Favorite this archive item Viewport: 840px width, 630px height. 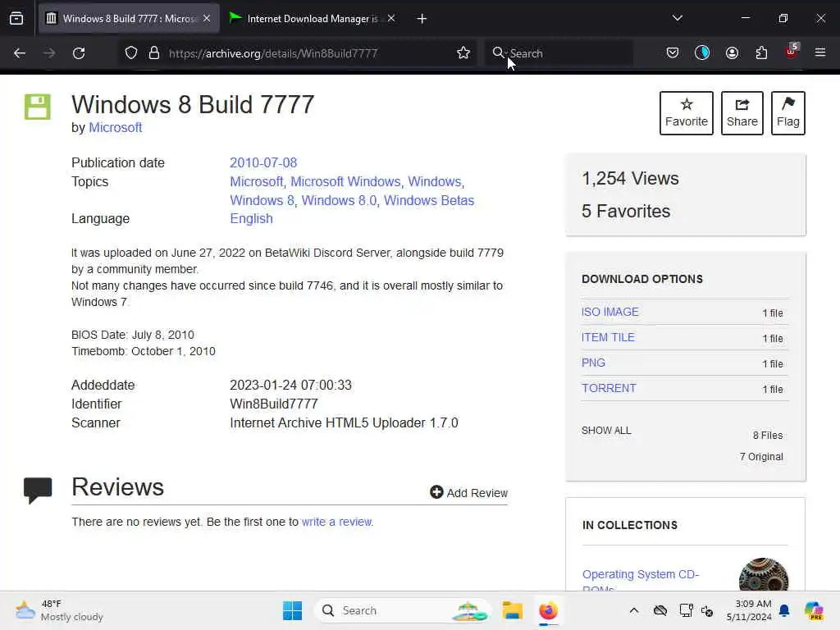[687, 113]
